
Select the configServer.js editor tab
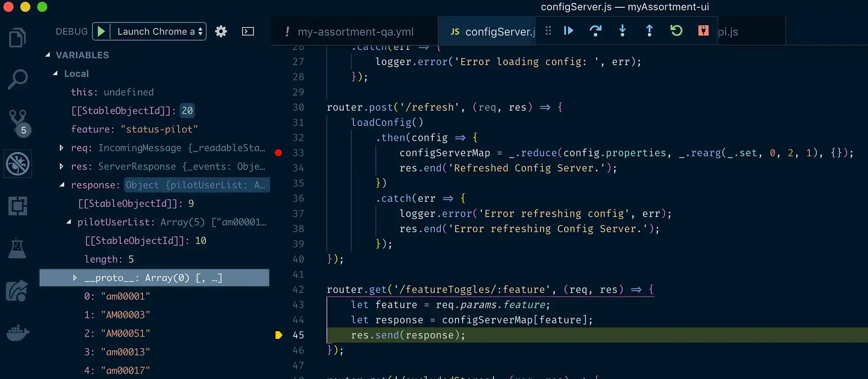(x=493, y=32)
